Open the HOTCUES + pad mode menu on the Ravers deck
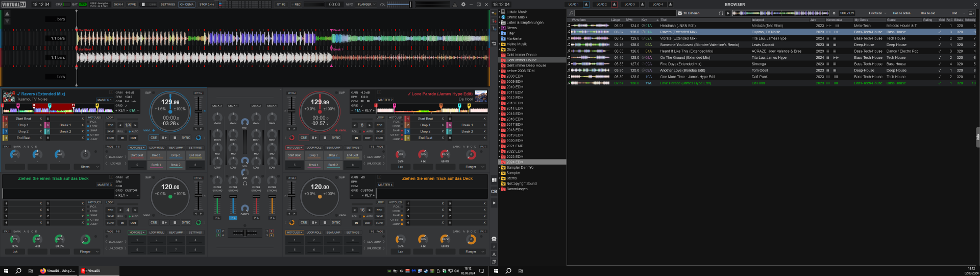980x276 pixels. [x=137, y=148]
